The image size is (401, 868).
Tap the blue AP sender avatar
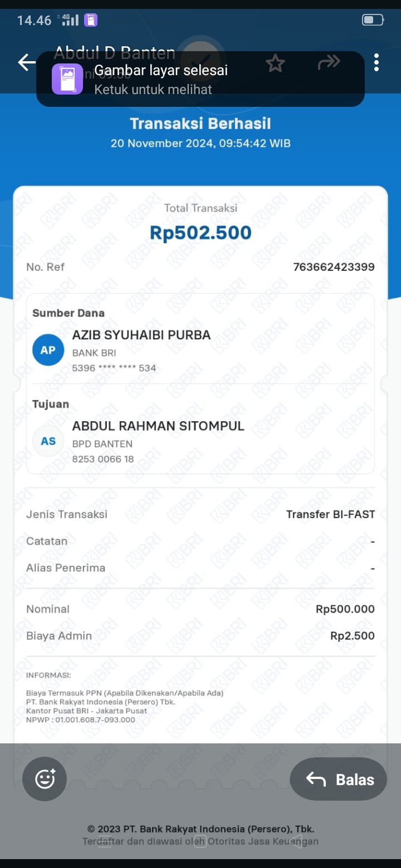[x=48, y=350]
